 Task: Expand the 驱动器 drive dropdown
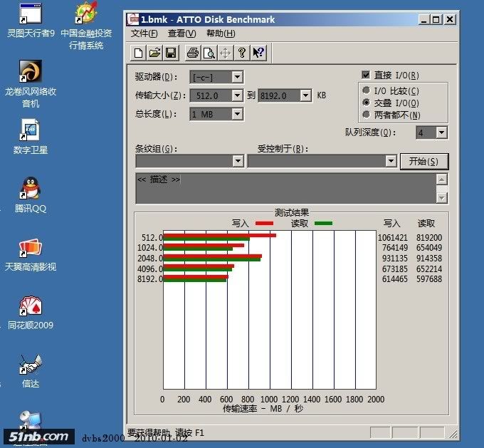pyautogui.click(x=238, y=77)
